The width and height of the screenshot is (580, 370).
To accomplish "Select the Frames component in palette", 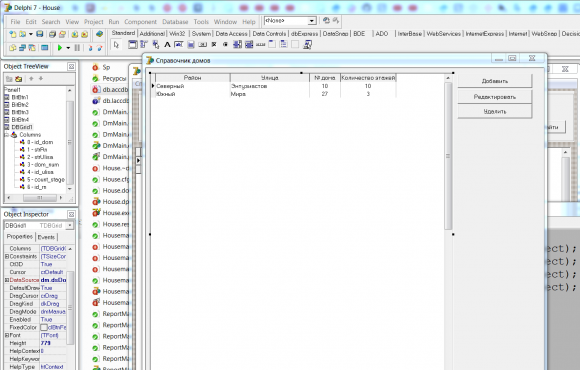I will pos(132,44).
